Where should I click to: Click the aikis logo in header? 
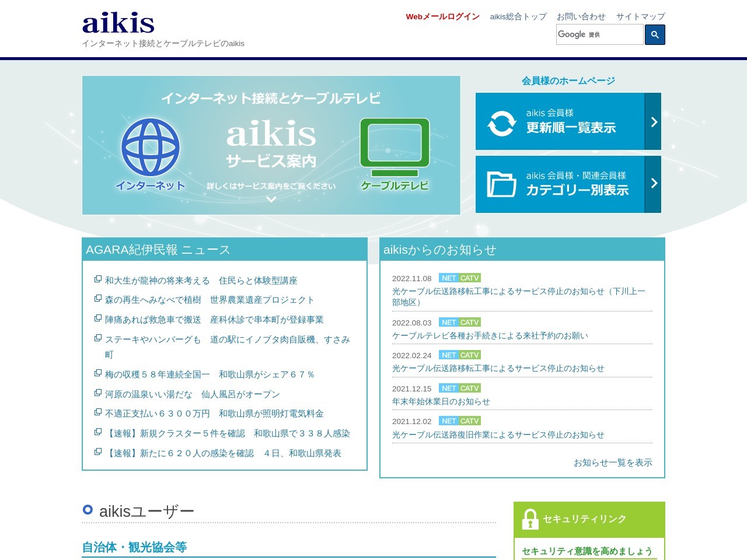click(x=118, y=23)
